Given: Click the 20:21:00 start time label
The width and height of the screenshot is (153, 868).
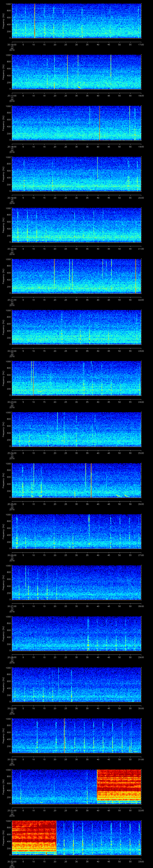Looking at the screenshot, I should 12,300.
